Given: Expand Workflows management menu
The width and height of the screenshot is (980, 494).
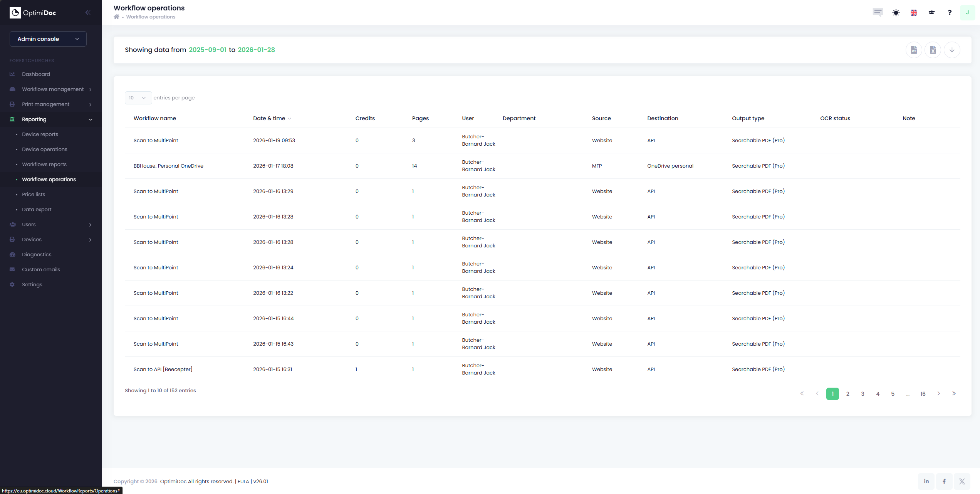Looking at the screenshot, I should tap(53, 89).
